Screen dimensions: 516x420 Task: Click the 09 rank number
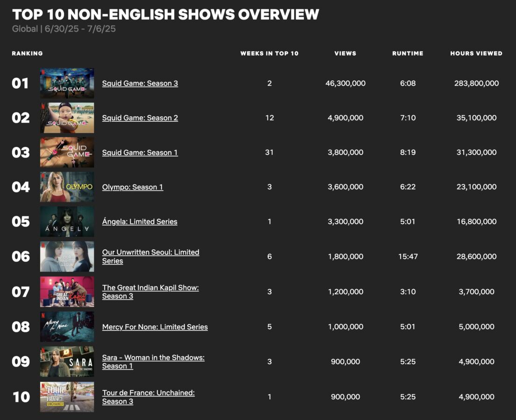pos(21,362)
